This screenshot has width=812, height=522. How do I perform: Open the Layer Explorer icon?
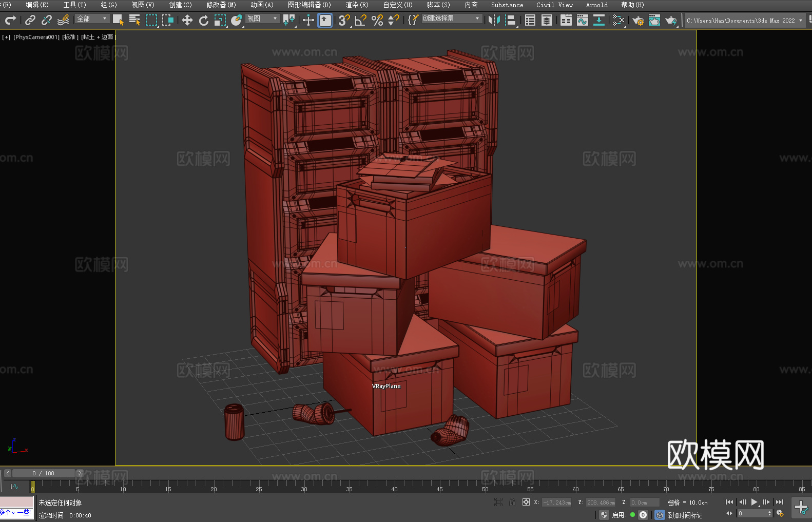tap(547, 20)
